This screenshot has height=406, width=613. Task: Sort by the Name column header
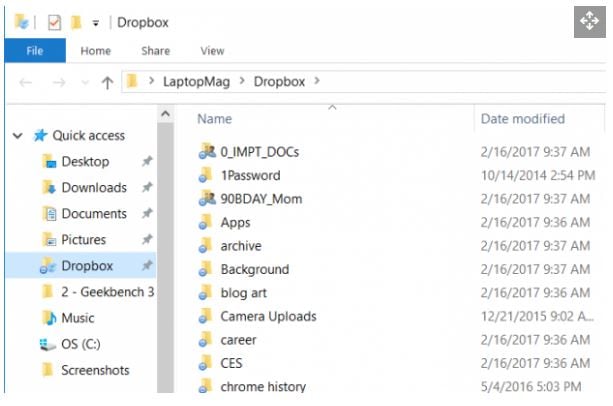point(215,119)
